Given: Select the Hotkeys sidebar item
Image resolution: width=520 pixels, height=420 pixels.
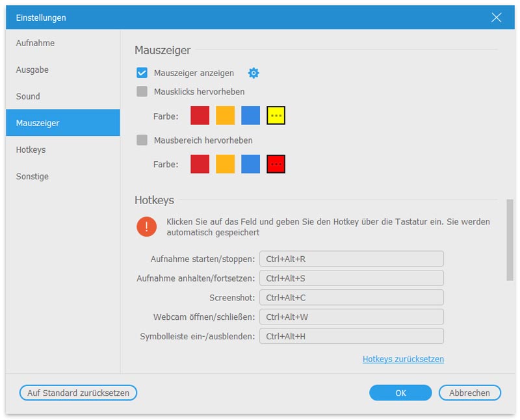Looking at the screenshot, I should pyautogui.click(x=31, y=150).
